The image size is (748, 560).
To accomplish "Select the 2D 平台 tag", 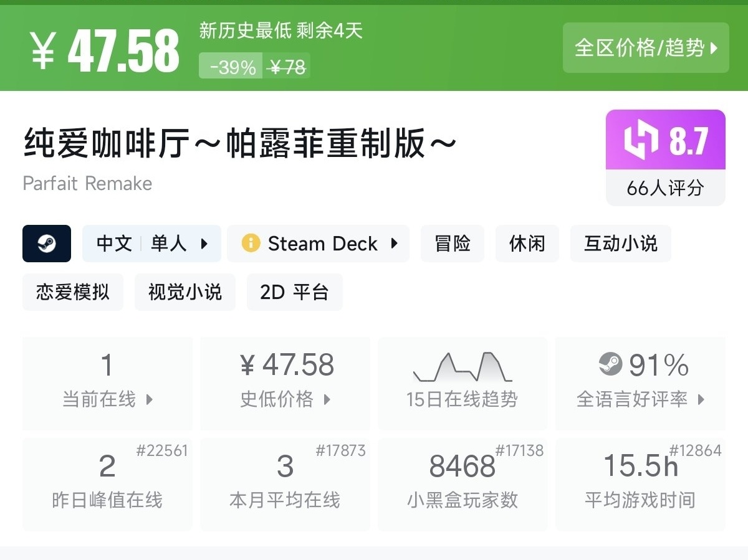I will (x=294, y=292).
